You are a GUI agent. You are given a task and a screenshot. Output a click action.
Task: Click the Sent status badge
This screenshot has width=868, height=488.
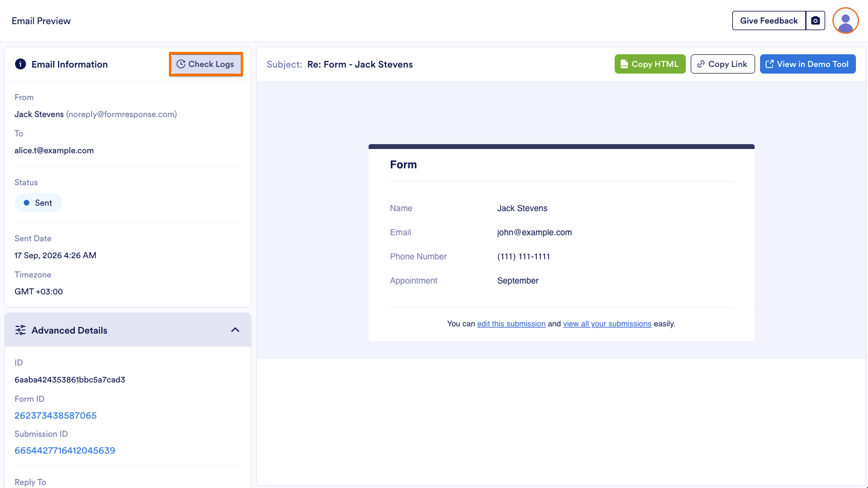(39, 203)
